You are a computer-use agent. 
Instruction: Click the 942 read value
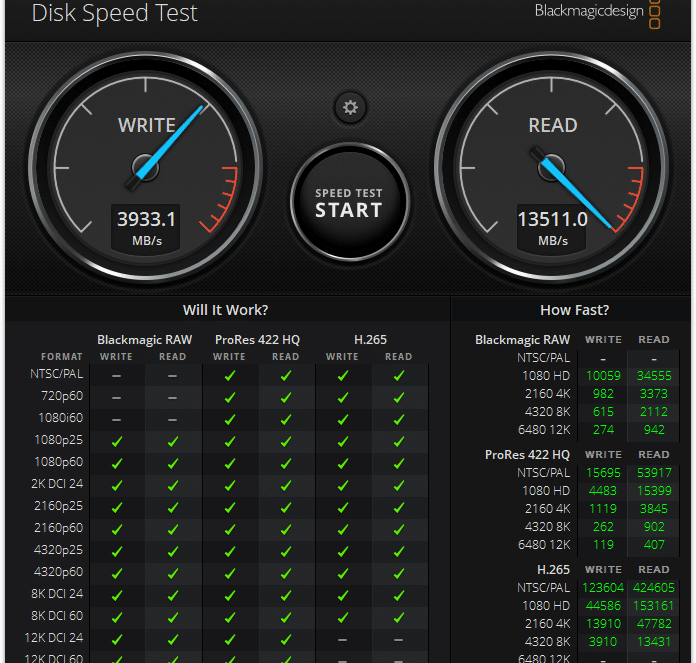tap(654, 430)
